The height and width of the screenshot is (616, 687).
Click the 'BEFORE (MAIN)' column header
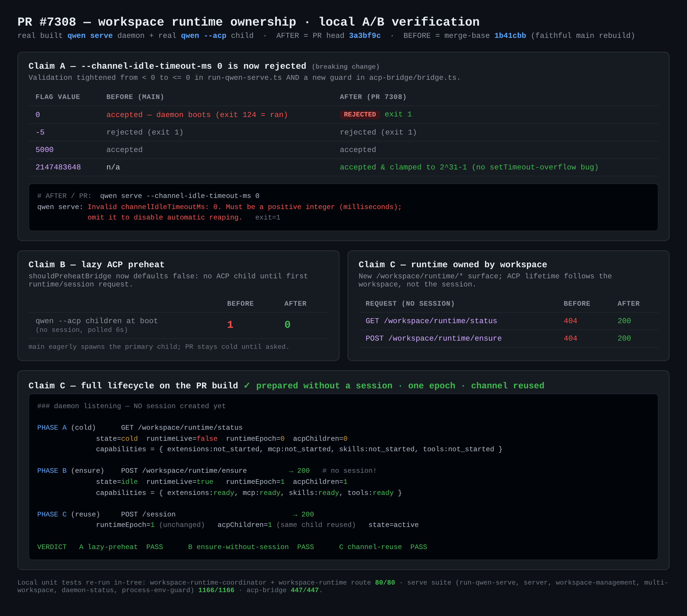[135, 97]
